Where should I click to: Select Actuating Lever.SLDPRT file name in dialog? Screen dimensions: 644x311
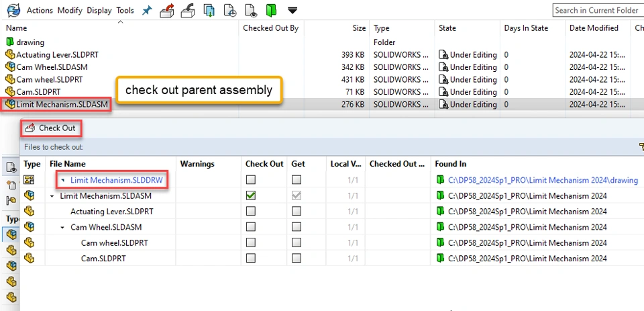[x=112, y=212]
